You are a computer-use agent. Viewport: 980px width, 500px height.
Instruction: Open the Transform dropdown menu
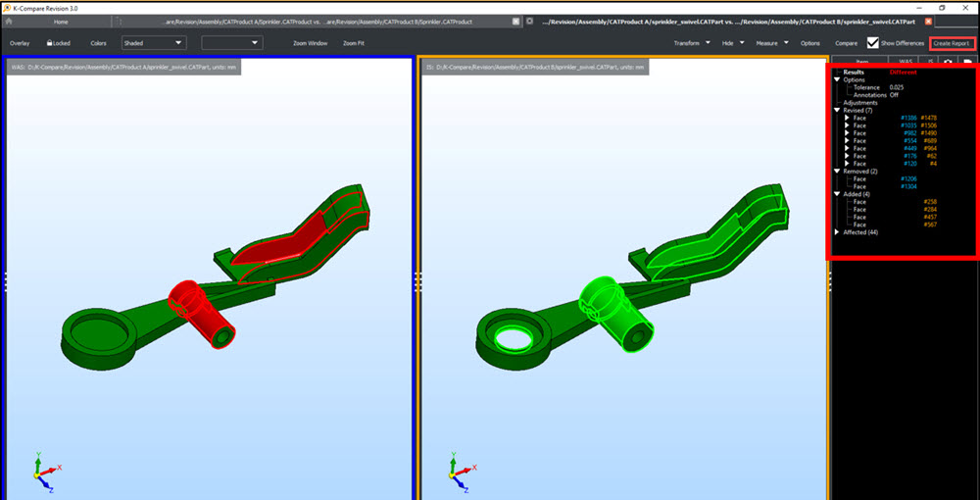click(x=692, y=43)
